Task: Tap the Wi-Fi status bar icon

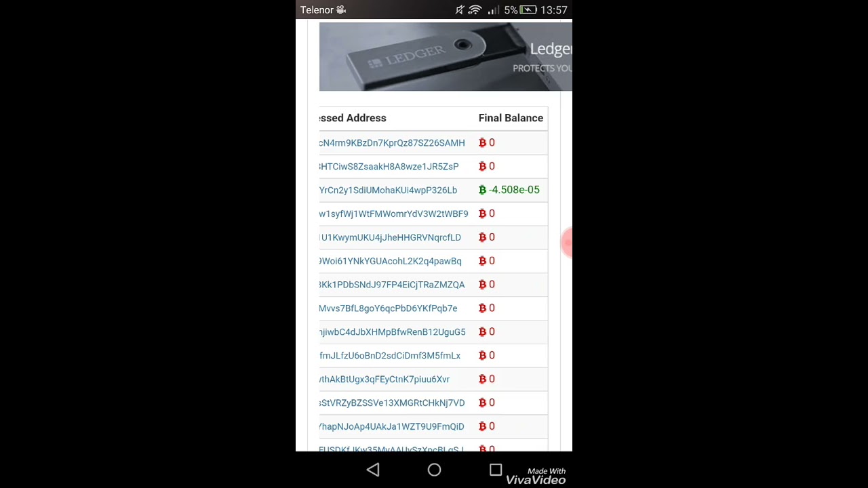Action: pyautogui.click(x=475, y=10)
